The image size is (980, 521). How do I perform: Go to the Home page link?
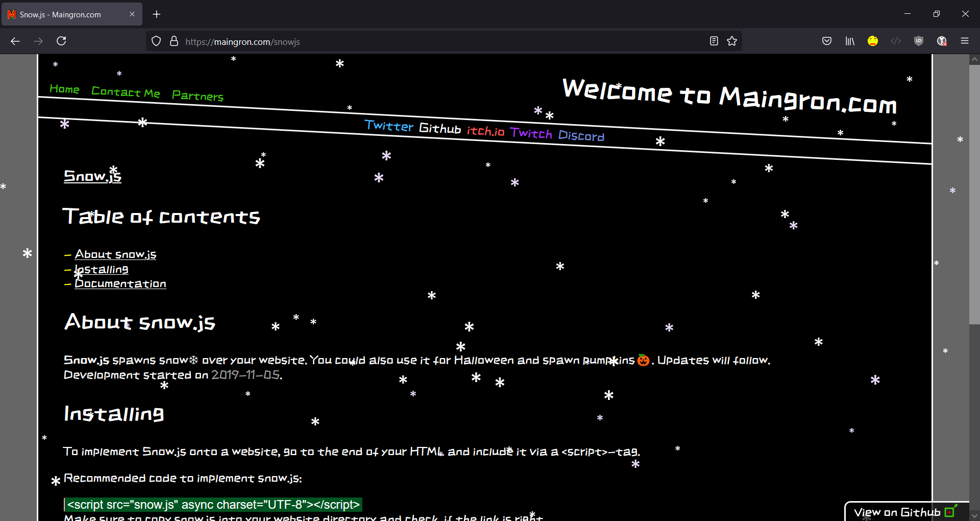point(64,89)
